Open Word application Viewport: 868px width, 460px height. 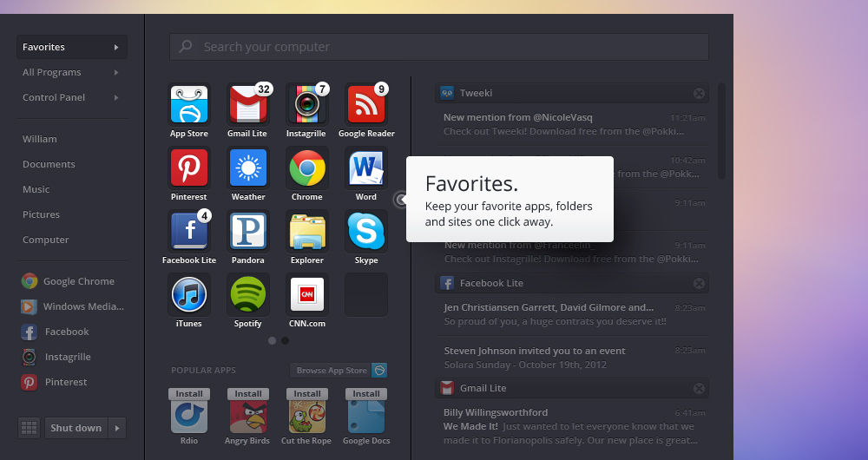pos(366,168)
